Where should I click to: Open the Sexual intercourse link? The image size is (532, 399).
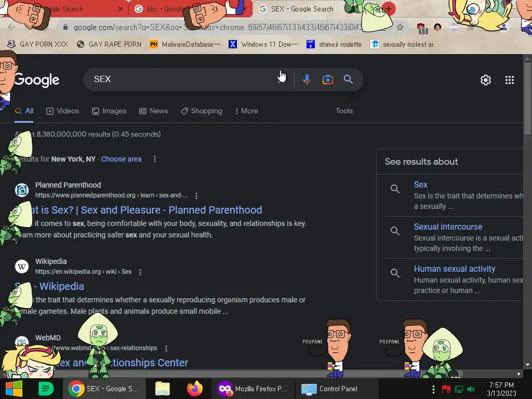[x=448, y=227]
